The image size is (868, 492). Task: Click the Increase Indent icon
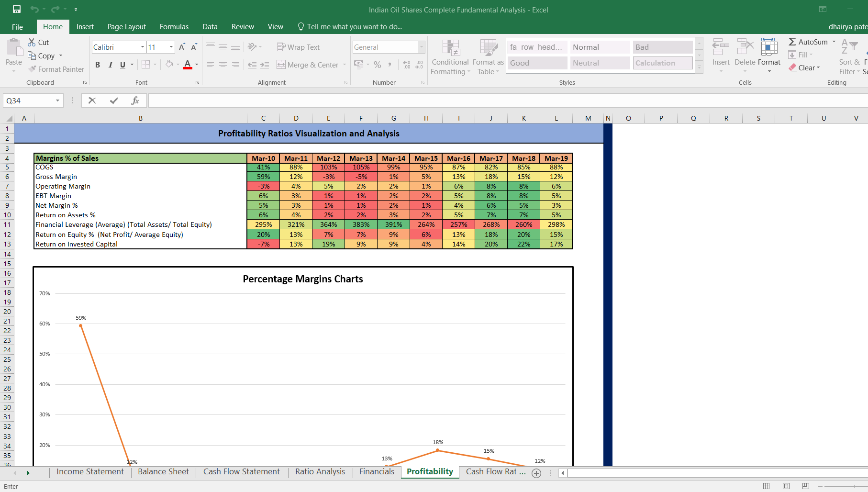tap(265, 64)
